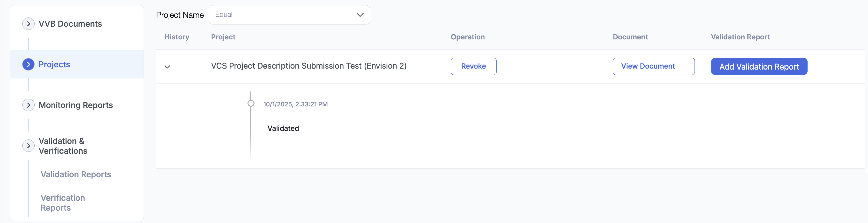Click the VVB Documents arrow icon
Viewport: 868px width, 223px height.
(x=28, y=24)
